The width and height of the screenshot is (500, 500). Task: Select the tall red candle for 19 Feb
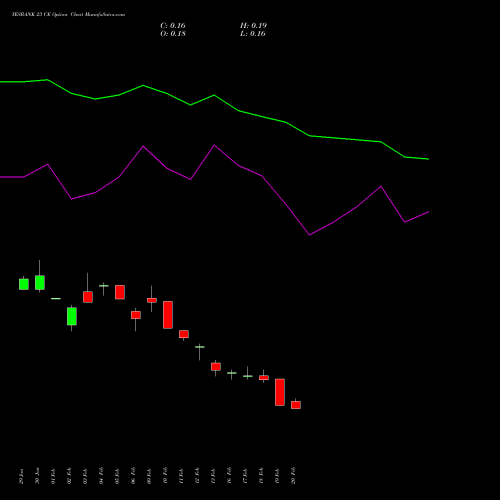pos(280,392)
